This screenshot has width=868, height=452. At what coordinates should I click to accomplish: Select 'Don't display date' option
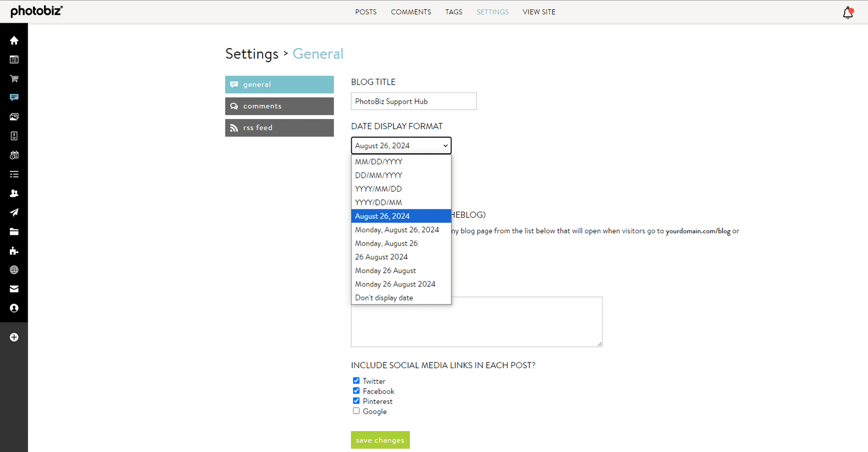tap(401, 297)
